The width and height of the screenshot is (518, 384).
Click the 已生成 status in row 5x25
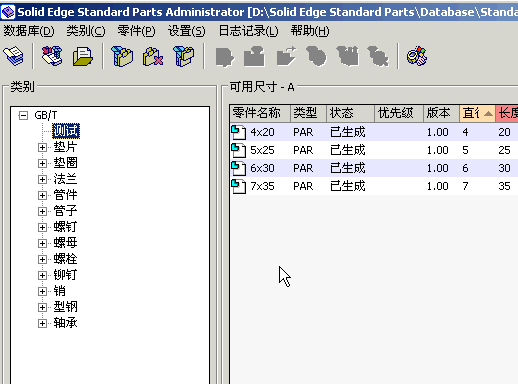348,150
